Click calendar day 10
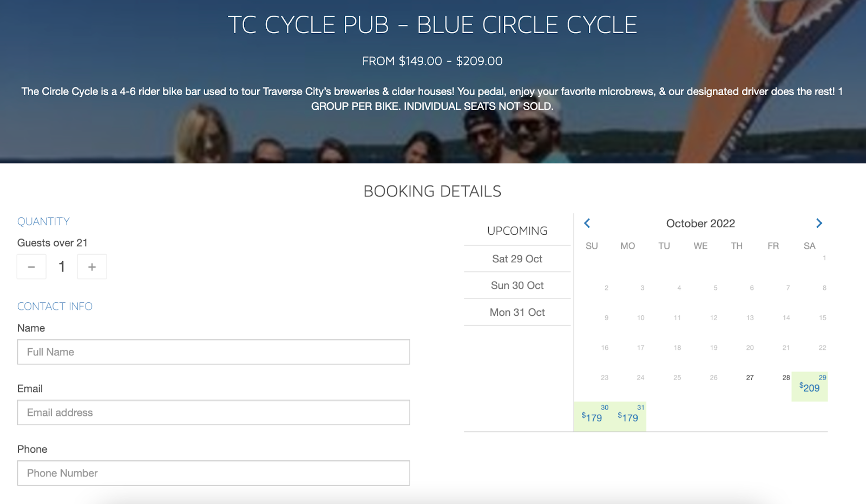 tap(641, 318)
